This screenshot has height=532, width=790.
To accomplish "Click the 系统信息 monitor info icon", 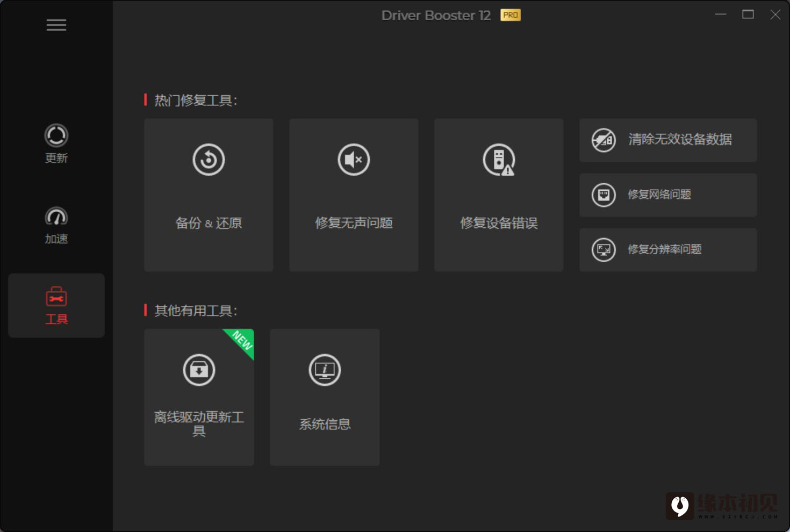I will (325, 370).
